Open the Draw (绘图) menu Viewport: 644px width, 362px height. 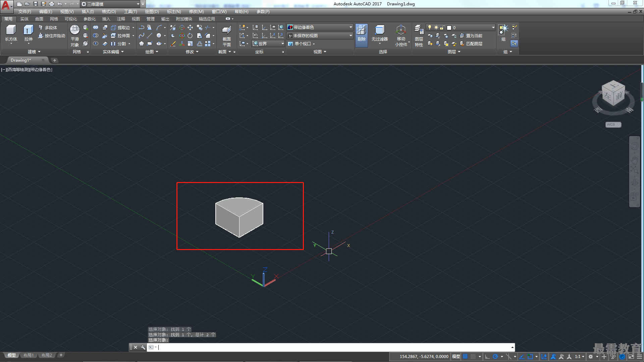pyautogui.click(x=152, y=12)
